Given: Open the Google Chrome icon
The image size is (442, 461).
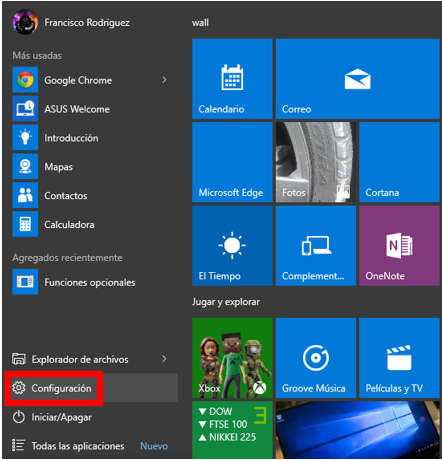Looking at the screenshot, I should [x=25, y=80].
